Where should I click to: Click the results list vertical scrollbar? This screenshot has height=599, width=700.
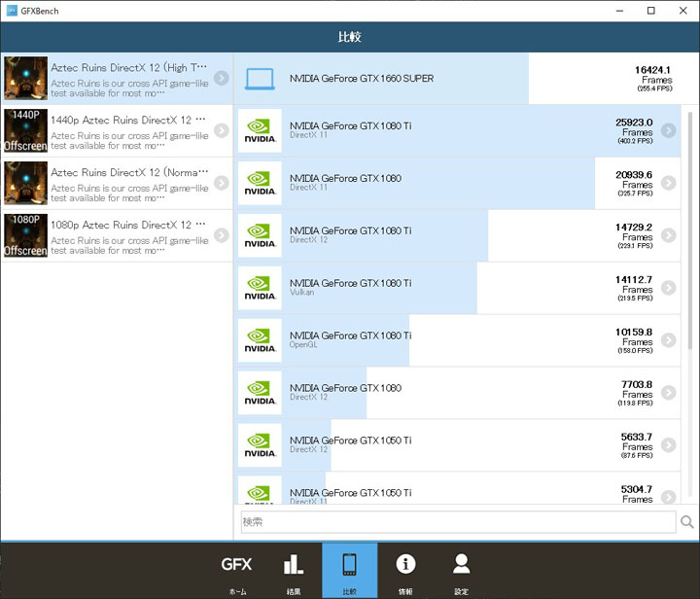pos(690,230)
